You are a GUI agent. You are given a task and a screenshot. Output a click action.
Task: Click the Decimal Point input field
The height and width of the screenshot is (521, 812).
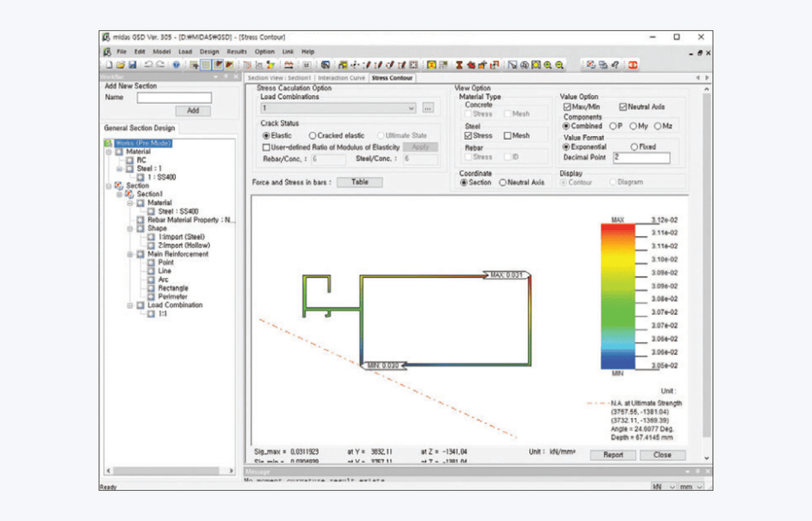pyautogui.click(x=641, y=157)
